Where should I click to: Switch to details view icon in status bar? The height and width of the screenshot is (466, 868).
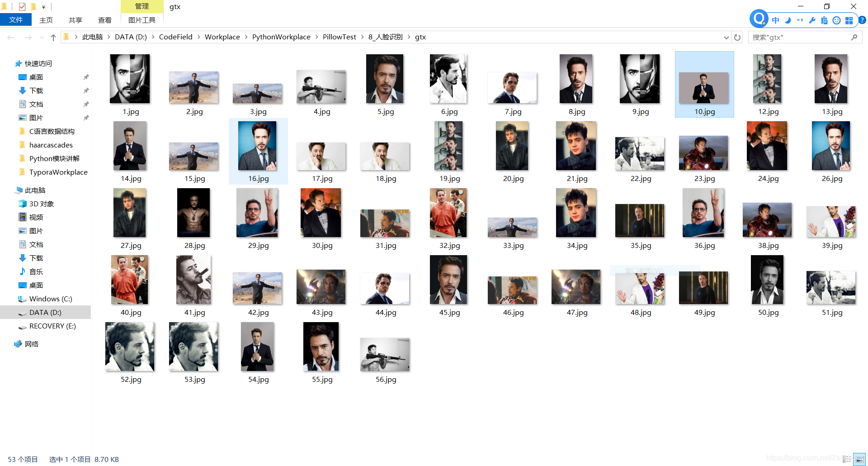pos(847,459)
